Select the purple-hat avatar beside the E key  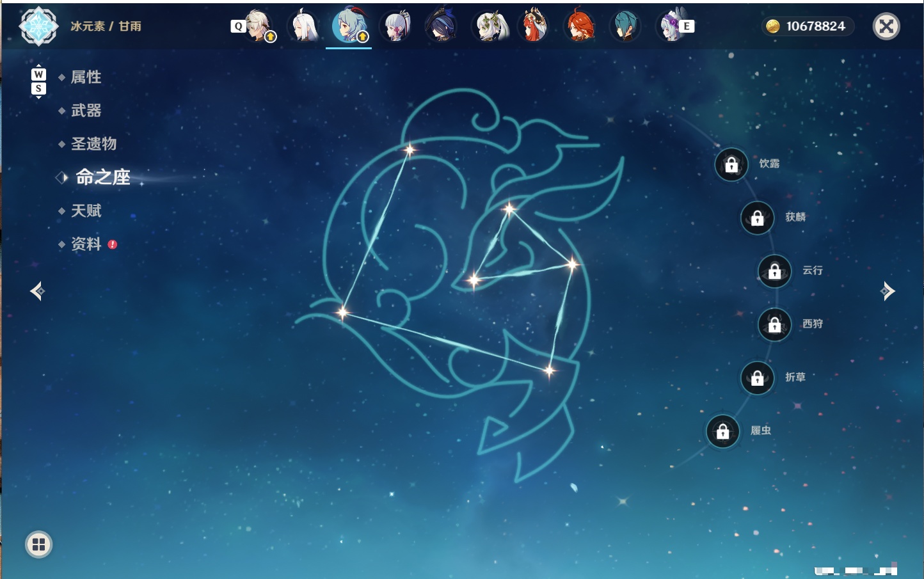pos(671,26)
